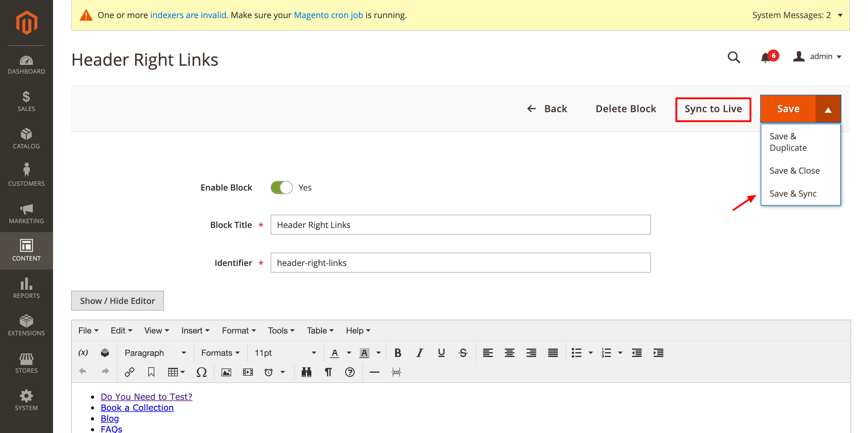
Task: Click into the Block Title field
Action: (460, 225)
